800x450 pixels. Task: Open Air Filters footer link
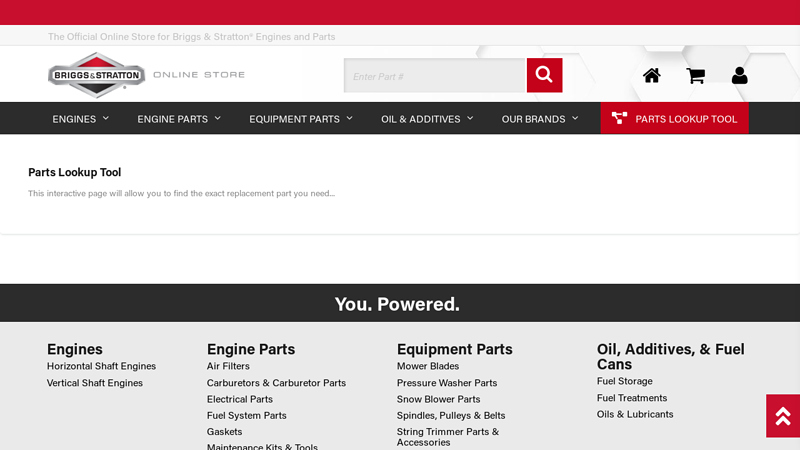coord(228,366)
